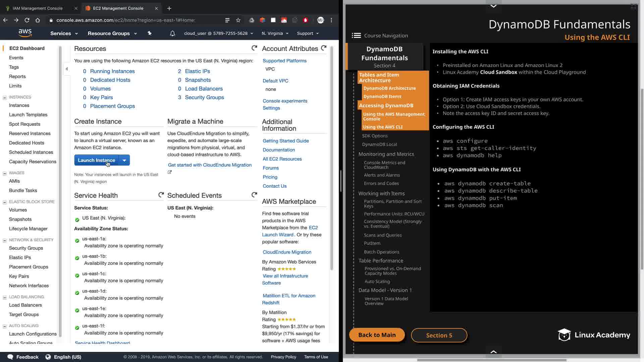The image size is (644, 362).
Task: Open the N. Virginia region dropdown
Action: (275, 34)
